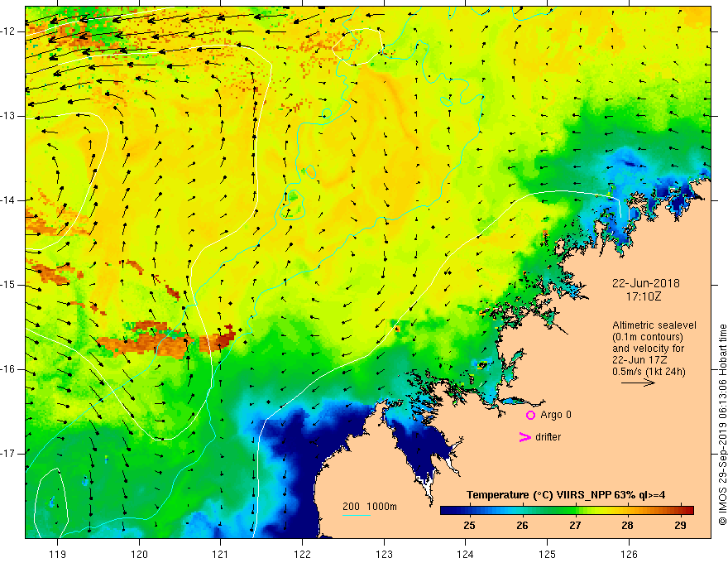Viewport: 728px width, 563px height.
Task: Click the IMOS copyright timestamp text
Action: 722,425
